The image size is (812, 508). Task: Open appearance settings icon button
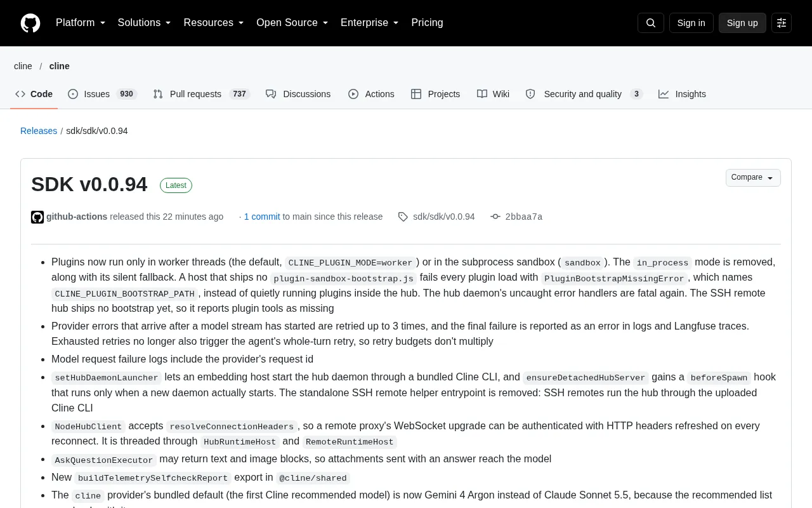click(x=782, y=23)
